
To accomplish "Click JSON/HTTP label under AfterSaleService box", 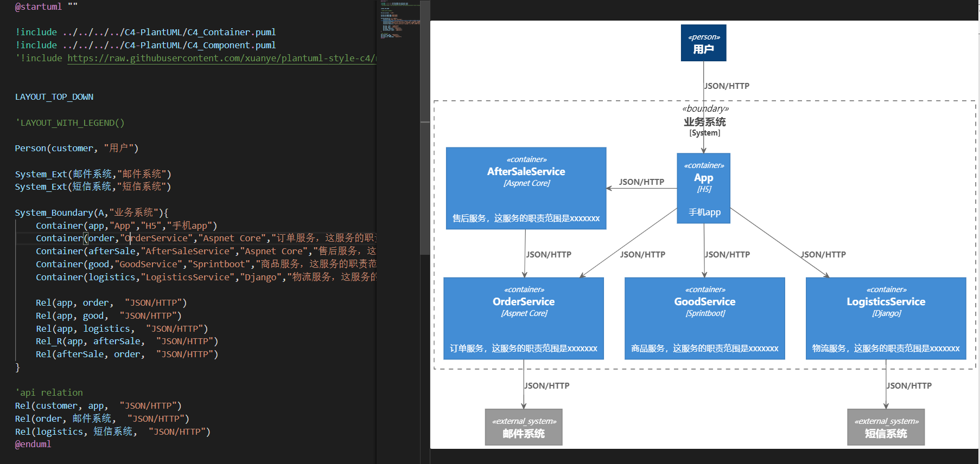I will pos(549,254).
